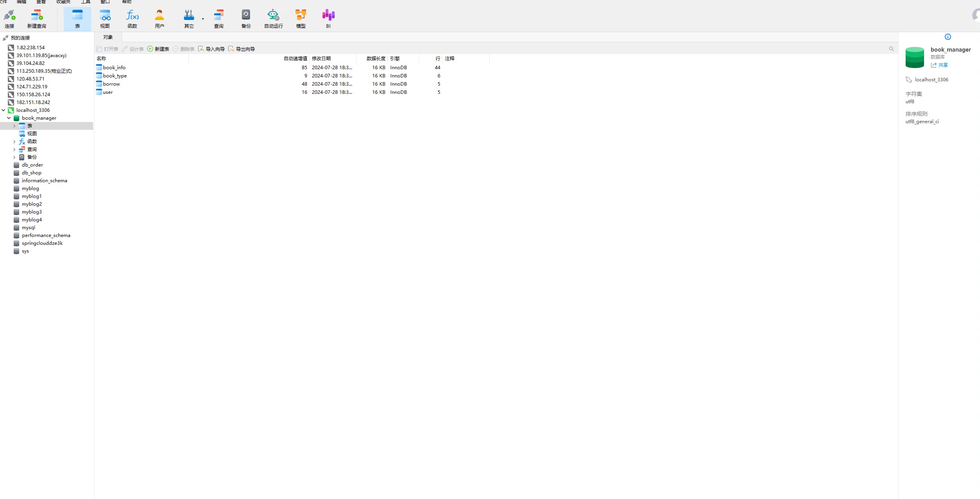Sort by 修改日期 column header

[333, 59]
